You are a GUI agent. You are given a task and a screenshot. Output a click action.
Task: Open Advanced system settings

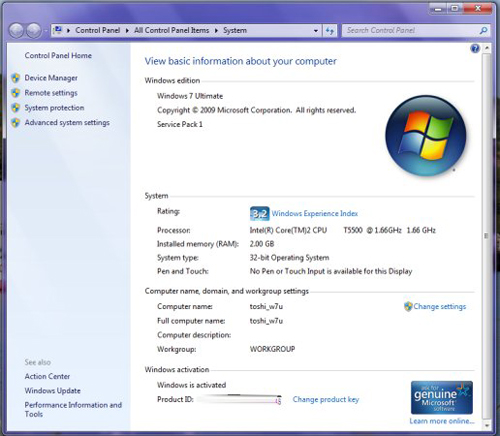[67, 123]
